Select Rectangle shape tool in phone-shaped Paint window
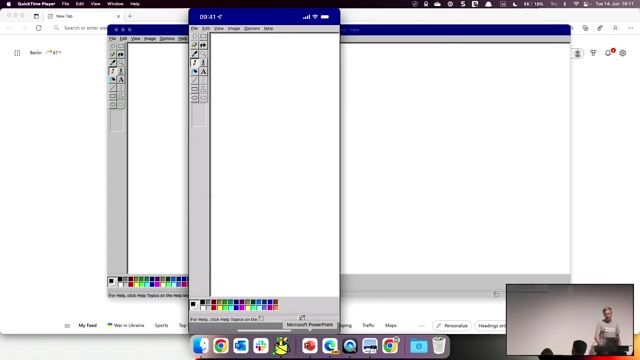This screenshot has height=360, width=640. [195, 89]
